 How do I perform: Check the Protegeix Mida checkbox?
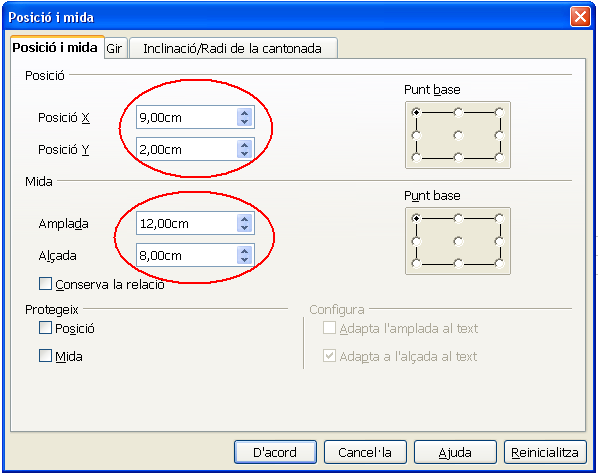point(45,355)
